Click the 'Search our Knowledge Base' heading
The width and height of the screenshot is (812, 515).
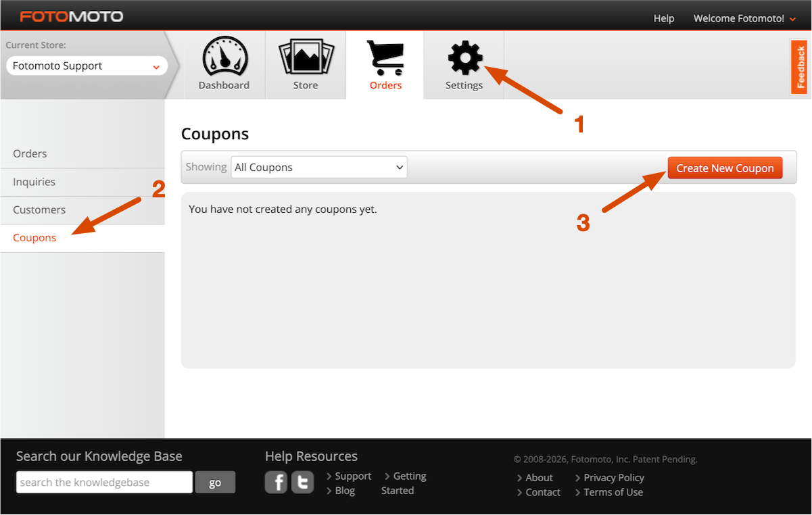(99, 456)
